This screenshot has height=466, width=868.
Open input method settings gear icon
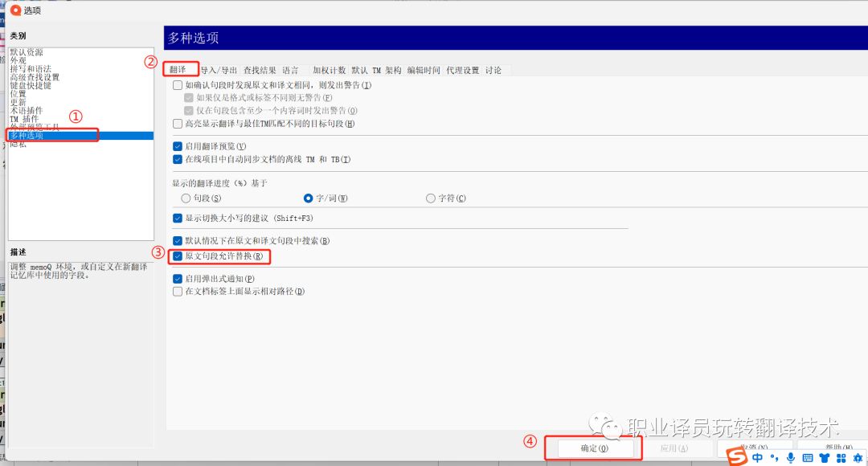858,458
